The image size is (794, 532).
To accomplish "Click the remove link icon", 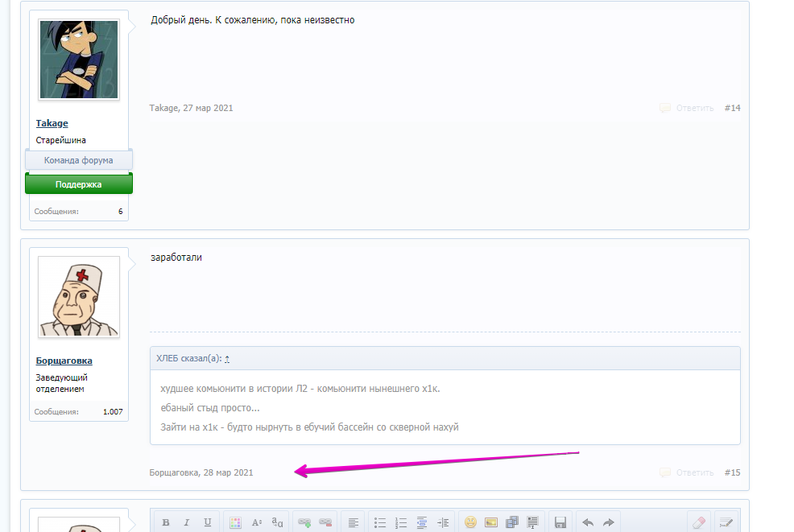I will tap(325, 522).
